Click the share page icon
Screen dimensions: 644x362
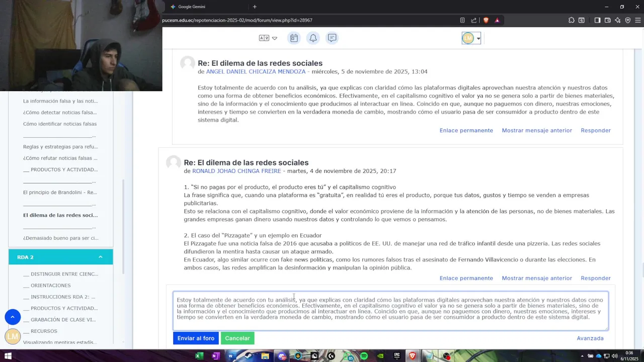tap(474, 20)
